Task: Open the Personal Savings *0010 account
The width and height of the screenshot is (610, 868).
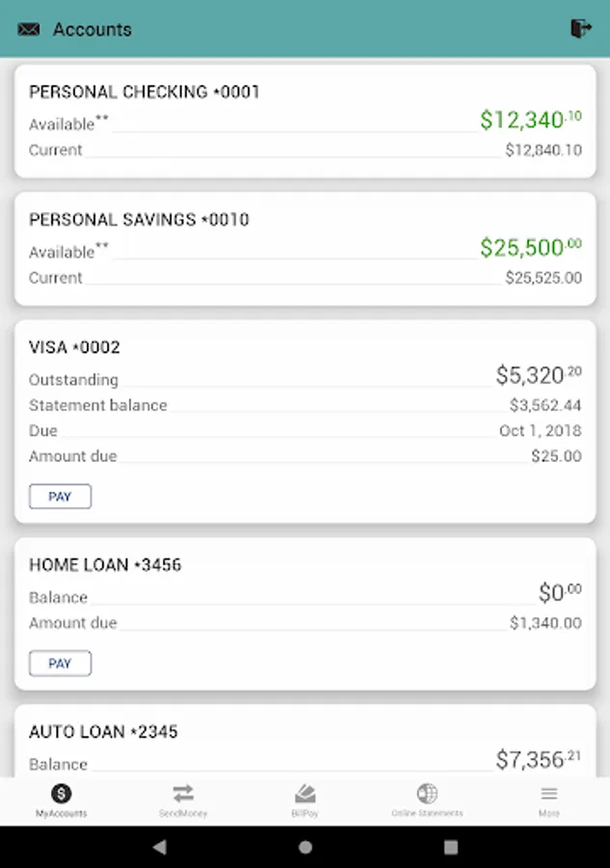Action: tap(139, 220)
